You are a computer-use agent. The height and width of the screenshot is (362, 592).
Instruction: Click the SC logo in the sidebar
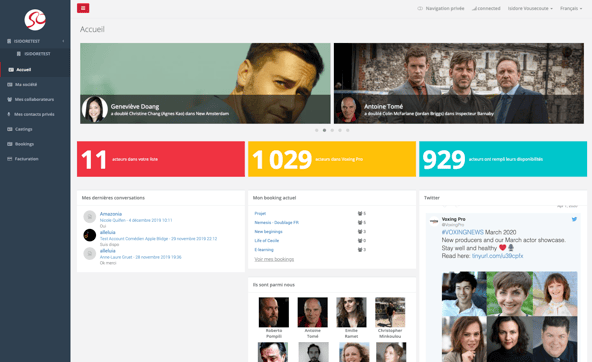[35, 20]
